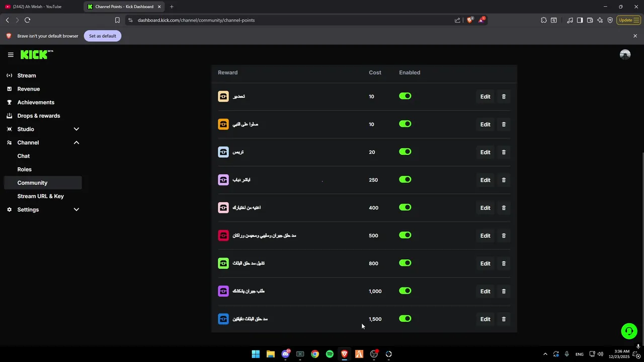Edit the 400-cost reward
Viewport: 644px width, 362px height.
[485, 208]
